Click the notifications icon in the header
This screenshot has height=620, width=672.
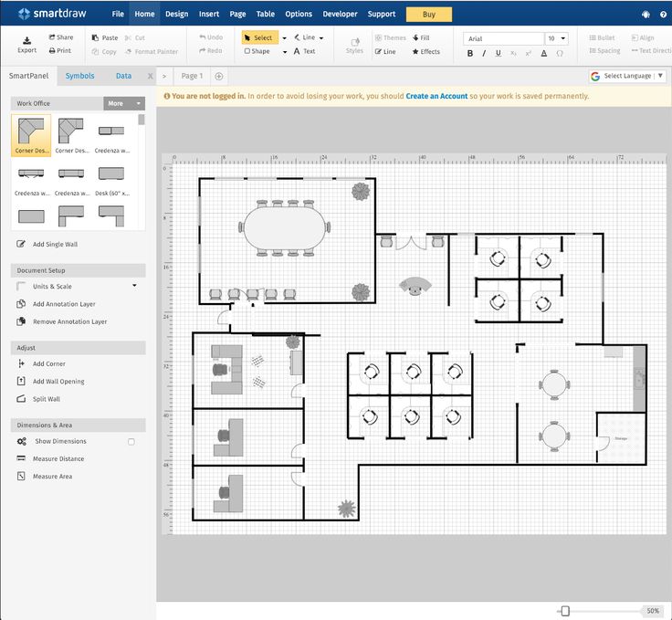[646, 14]
